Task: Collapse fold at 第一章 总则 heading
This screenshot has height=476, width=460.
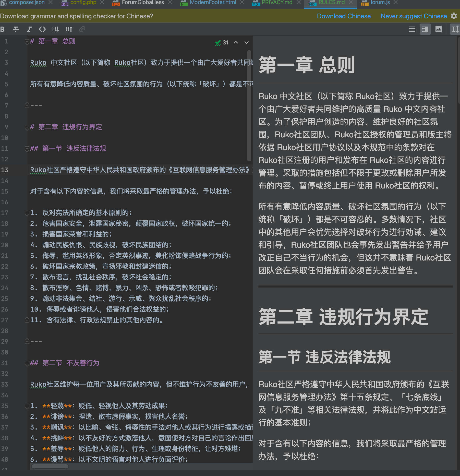Action: click(27, 41)
